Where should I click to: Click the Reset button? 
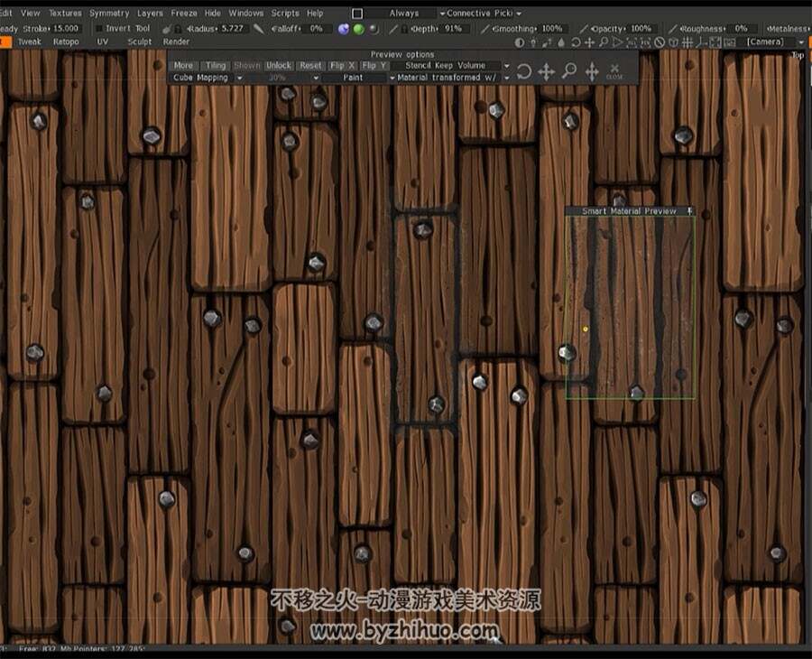[x=310, y=65]
